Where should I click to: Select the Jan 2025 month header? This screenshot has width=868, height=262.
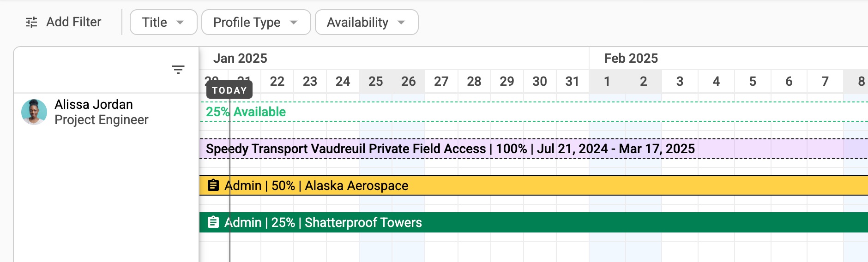pyautogui.click(x=240, y=58)
